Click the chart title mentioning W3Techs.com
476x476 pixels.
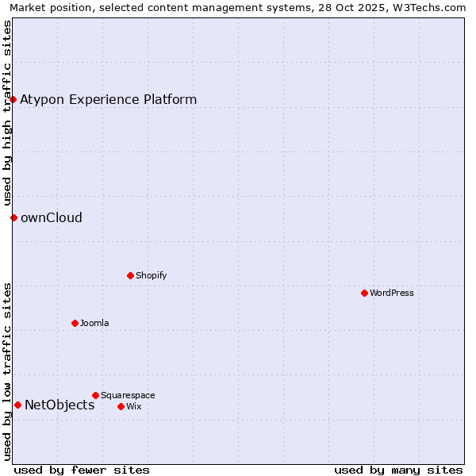point(238,7)
